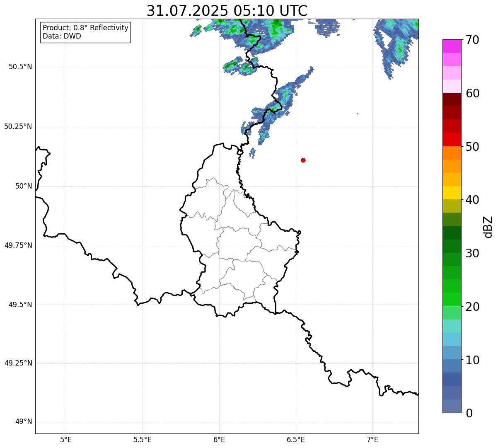Click the 6.5°E longitude label
This screenshot has width=498, height=448.
tap(296, 439)
